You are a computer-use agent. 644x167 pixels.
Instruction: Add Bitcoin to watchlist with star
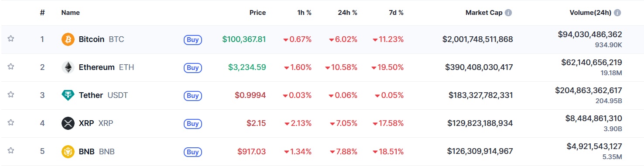(x=11, y=39)
